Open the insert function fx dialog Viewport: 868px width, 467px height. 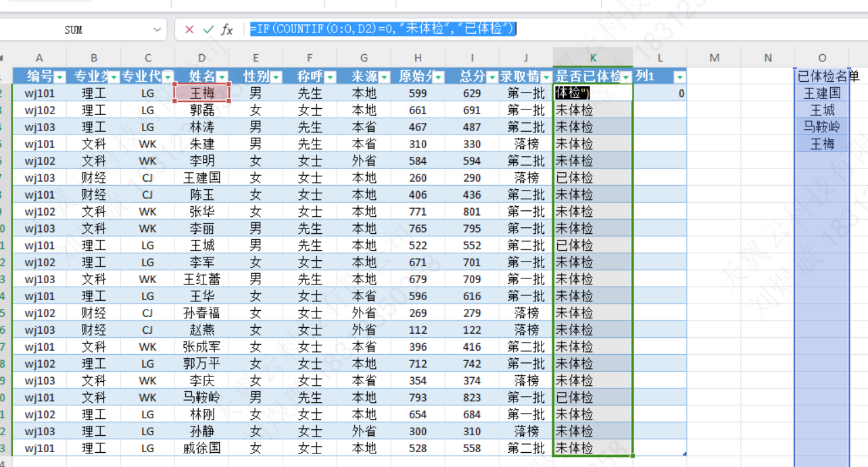[x=227, y=29]
